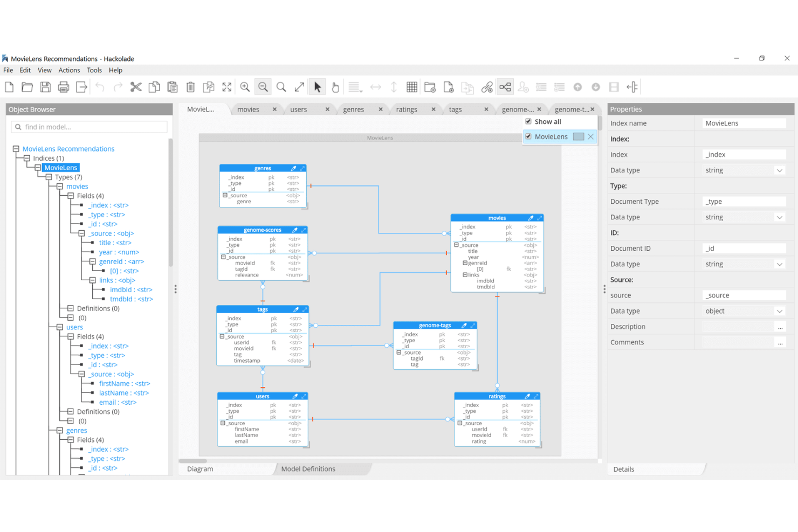Click the find in model search field
The image size is (798, 532).
pos(89,127)
